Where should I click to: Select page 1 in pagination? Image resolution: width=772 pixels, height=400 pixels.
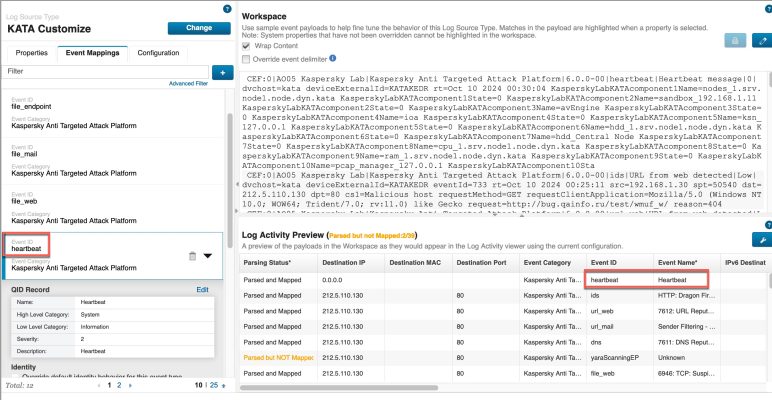click(x=109, y=385)
